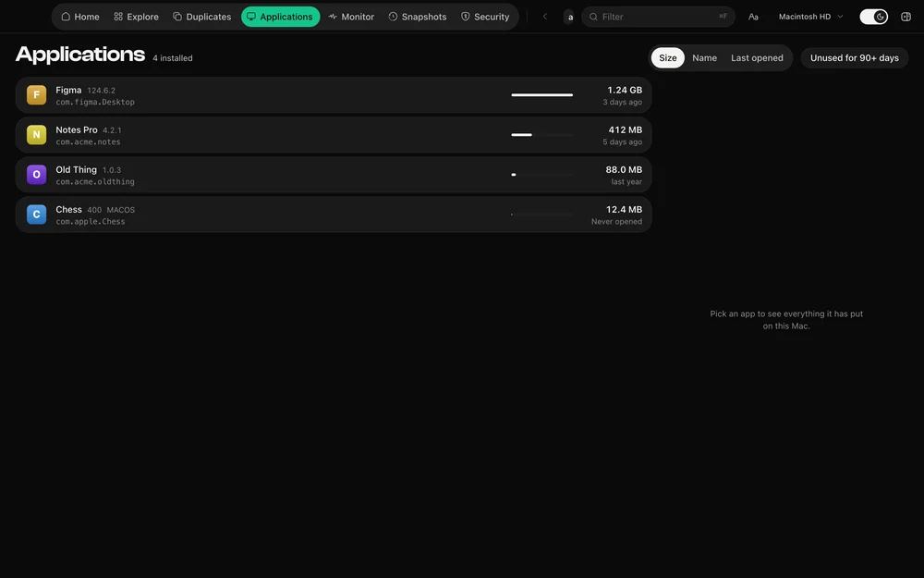Sort applications by Size

tap(668, 57)
